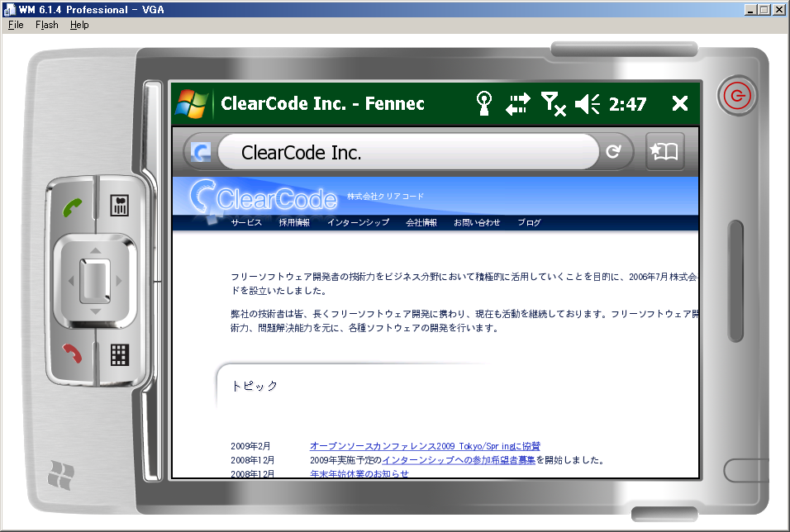The width and height of the screenshot is (790, 532).
Task: Click the Windows Start flag icon
Action: (x=191, y=103)
